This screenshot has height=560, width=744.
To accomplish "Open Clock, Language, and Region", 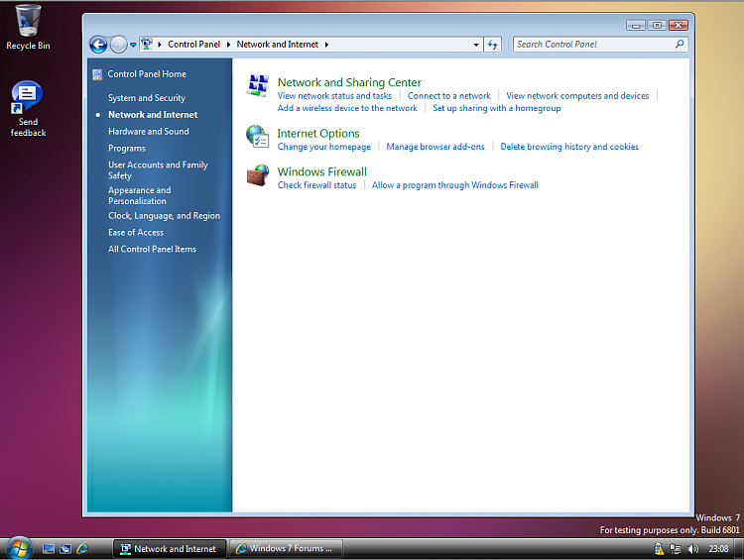I will click(164, 216).
